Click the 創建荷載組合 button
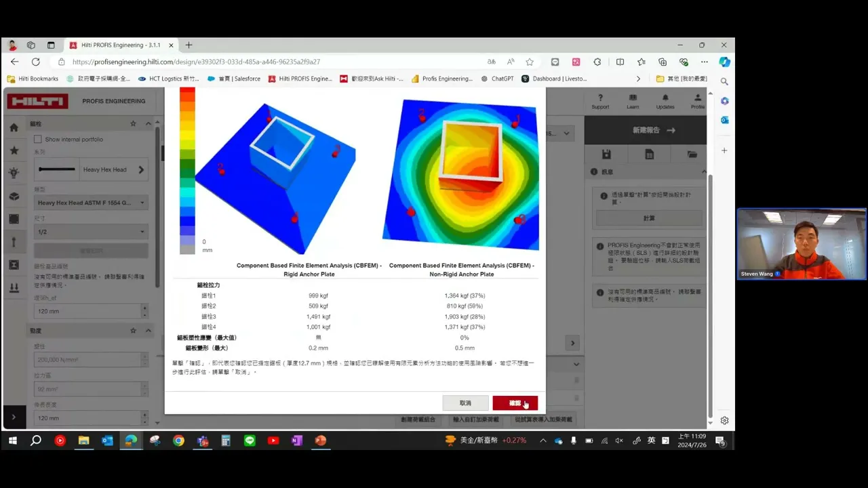 (417, 420)
